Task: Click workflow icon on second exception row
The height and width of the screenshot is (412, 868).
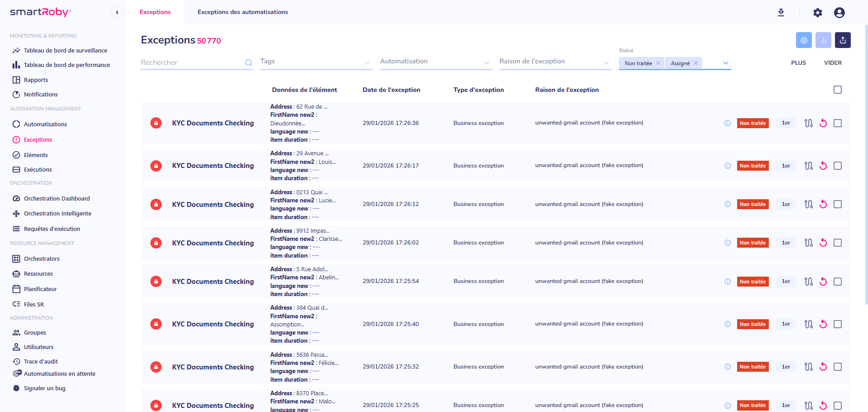Action: point(808,166)
